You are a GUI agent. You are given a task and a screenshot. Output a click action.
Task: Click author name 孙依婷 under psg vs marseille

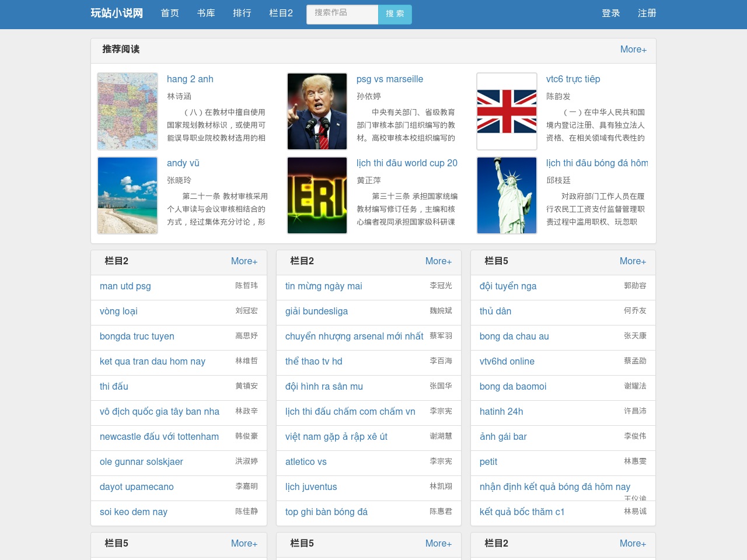pos(369,96)
